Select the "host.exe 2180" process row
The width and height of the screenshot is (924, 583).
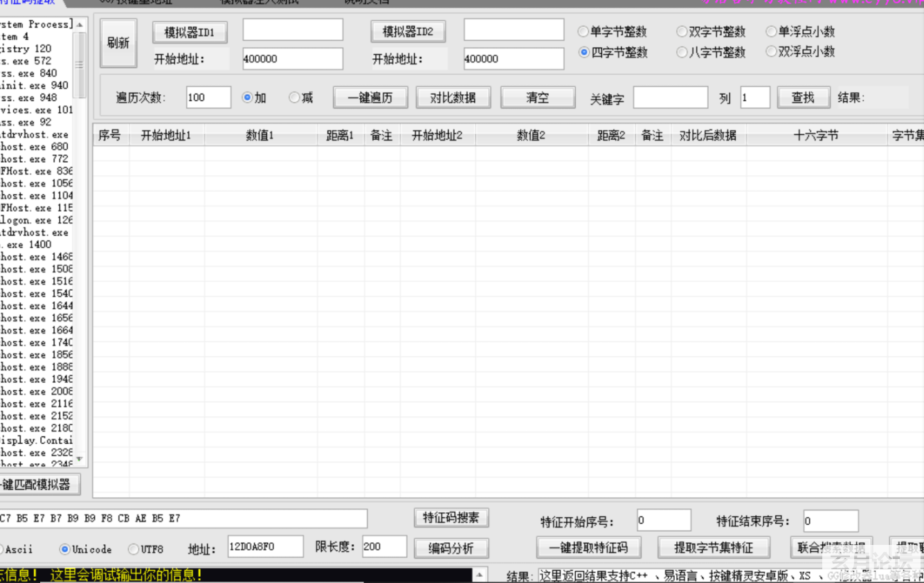[36, 428]
